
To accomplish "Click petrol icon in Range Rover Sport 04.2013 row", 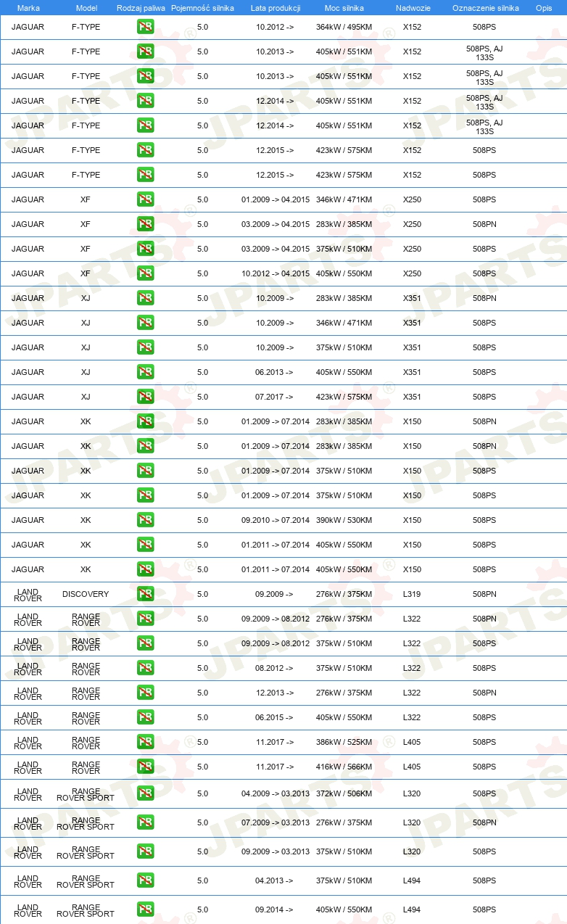I will point(145,880).
